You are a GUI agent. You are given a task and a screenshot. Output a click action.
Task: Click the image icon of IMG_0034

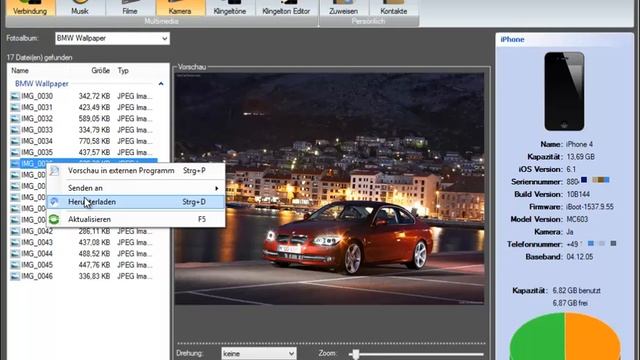click(15, 141)
